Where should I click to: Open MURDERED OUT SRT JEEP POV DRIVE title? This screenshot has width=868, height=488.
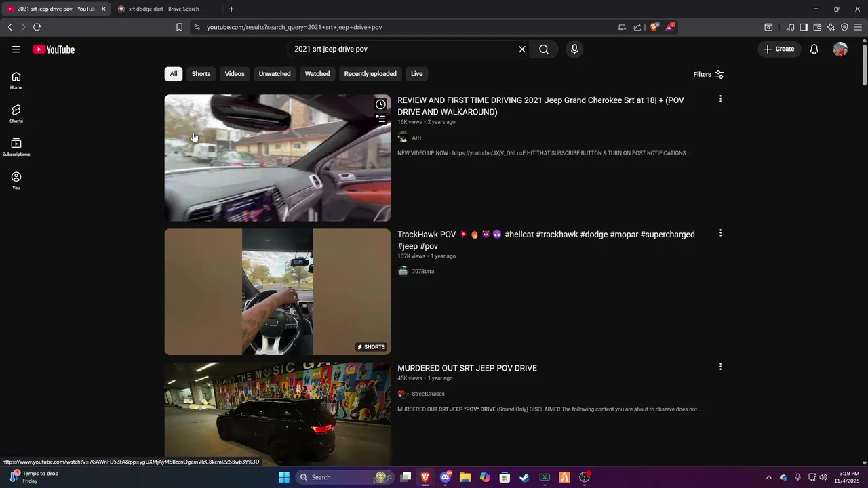[467, 368]
